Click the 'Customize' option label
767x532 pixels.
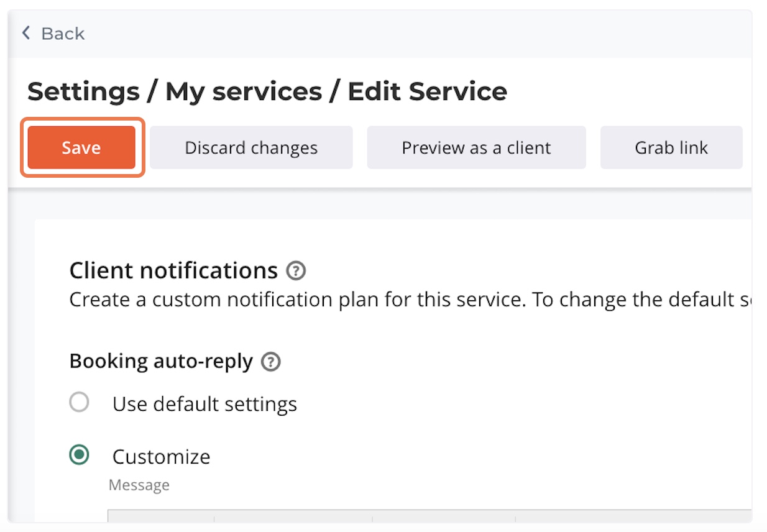(x=161, y=457)
